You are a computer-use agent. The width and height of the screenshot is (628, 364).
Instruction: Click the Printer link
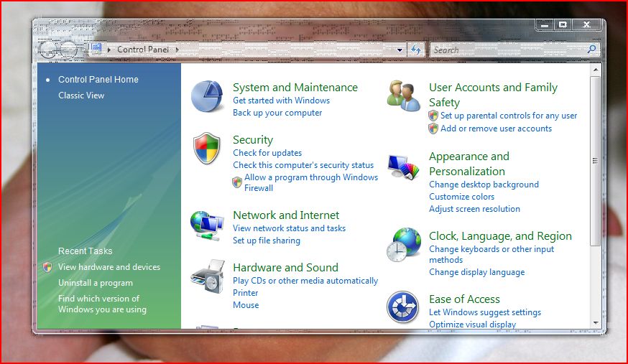click(x=246, y=293)
